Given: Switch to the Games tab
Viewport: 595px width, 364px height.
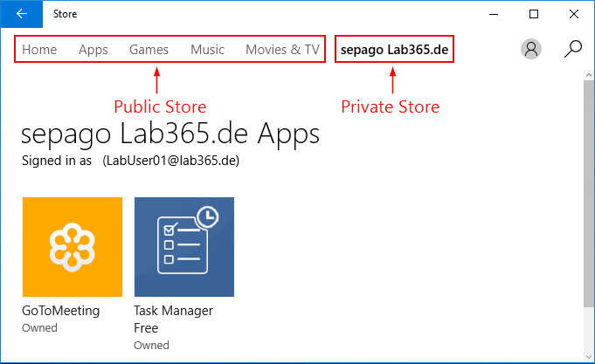Looking at the screenshot, I should pos(149,50).
